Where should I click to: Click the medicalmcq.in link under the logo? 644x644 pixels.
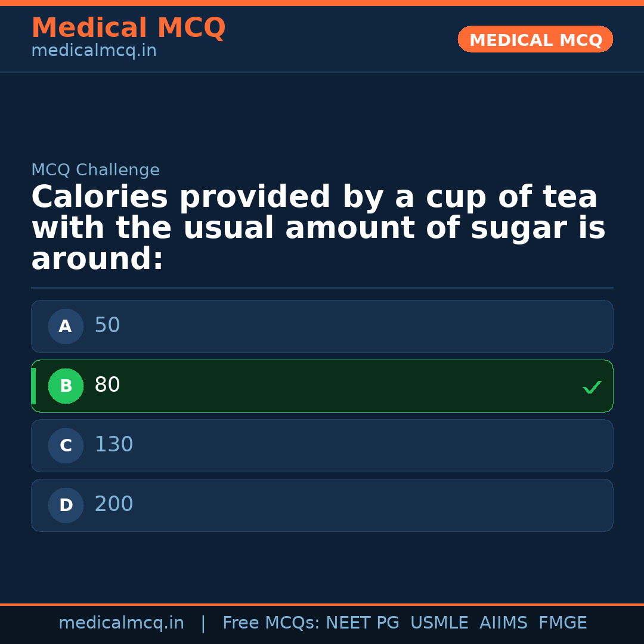[94, 50]
